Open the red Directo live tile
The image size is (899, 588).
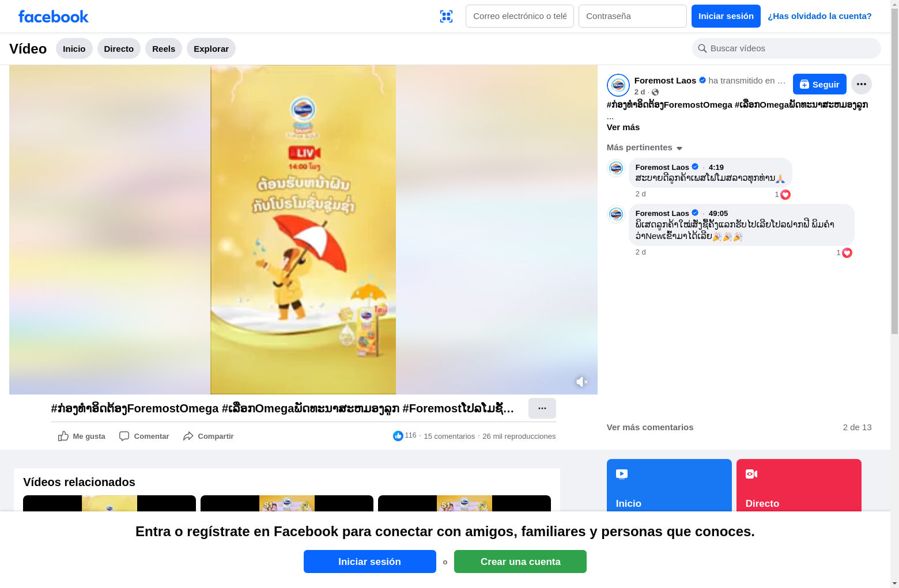coord(799,485)
